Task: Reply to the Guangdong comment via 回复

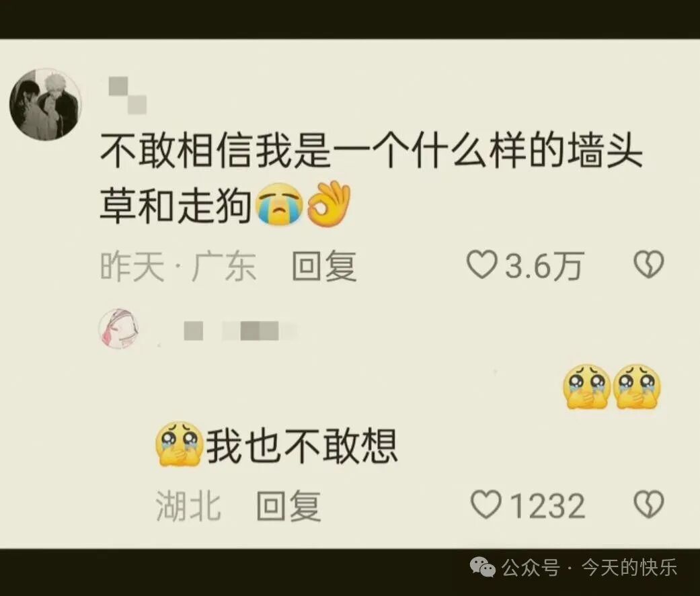Action: click(324, 266)
